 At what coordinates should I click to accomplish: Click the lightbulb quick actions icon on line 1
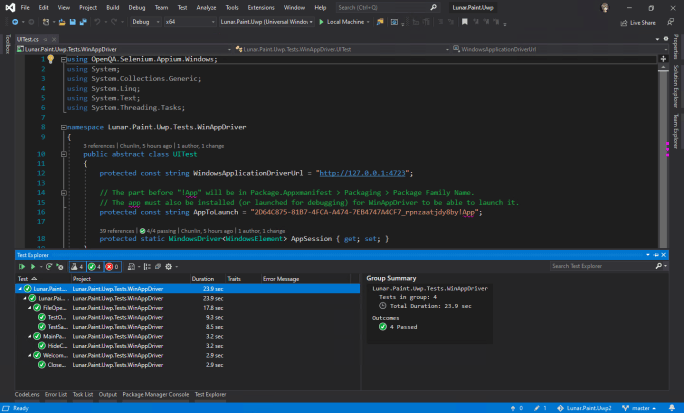tap(51, 59)
